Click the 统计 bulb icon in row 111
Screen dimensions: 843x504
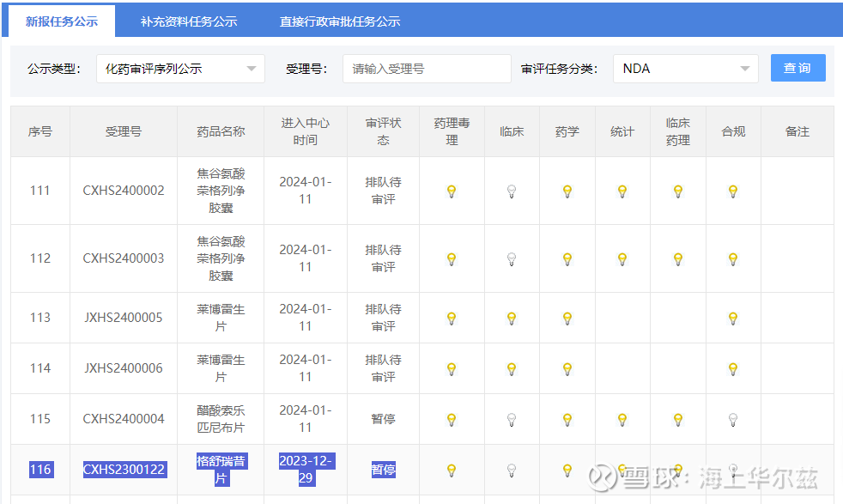622,191
